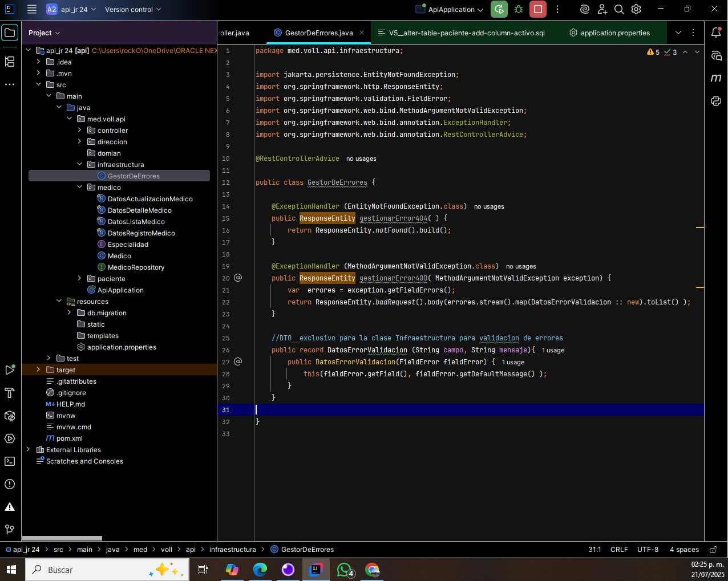
Task: Click the Windows search box
Action: click(106, 569)
